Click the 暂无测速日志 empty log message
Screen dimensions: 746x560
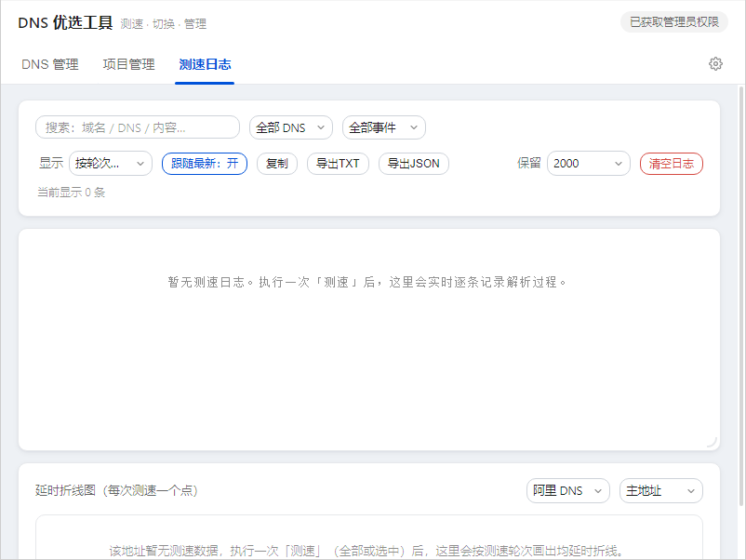(366, 282)
